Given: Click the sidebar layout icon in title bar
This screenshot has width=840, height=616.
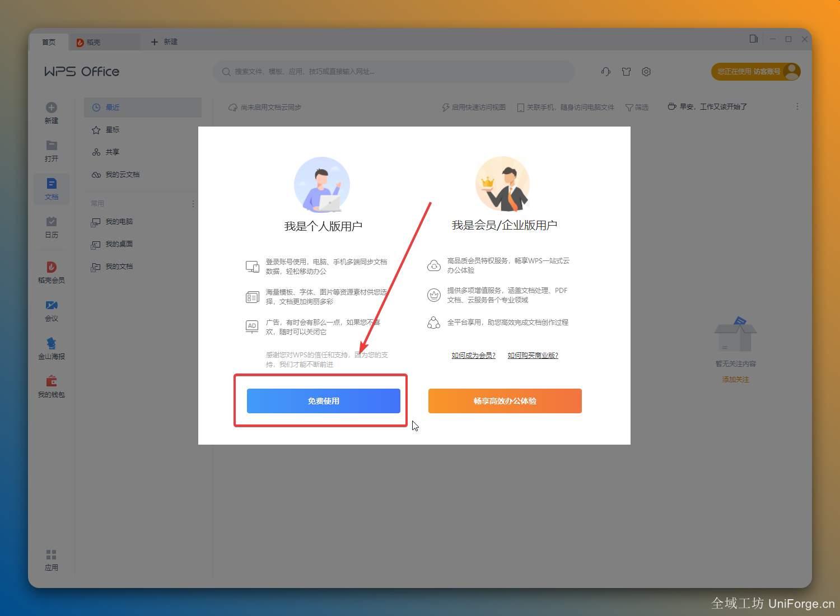Looking at the screenshot, I should [x=754, y=39].
